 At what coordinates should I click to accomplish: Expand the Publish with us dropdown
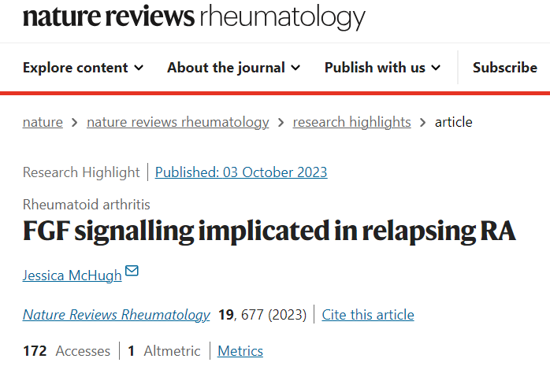click(x=383, y=68)
